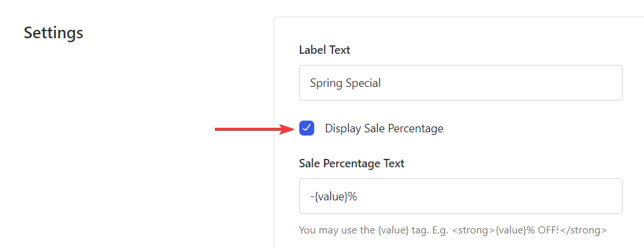Focus the Sale Percentage Text input field

click(460, 196)
